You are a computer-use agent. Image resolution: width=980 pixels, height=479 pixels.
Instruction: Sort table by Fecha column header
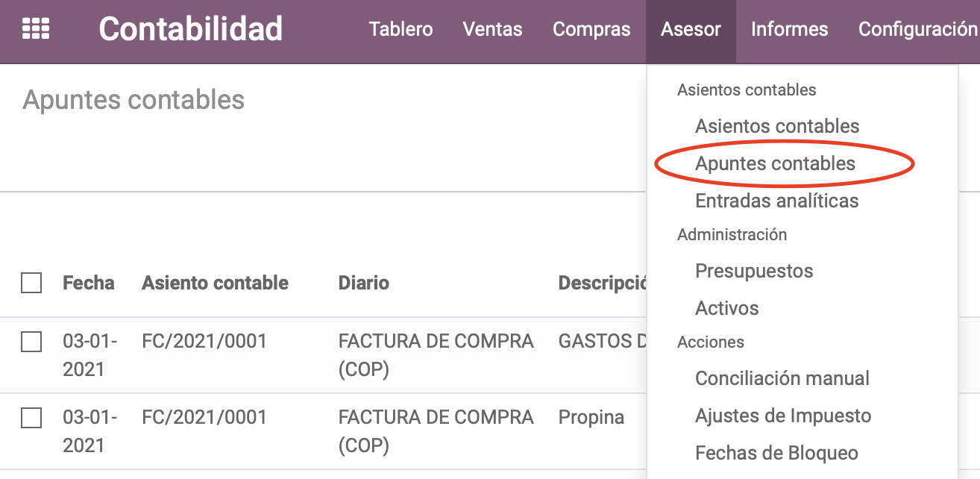88,283
